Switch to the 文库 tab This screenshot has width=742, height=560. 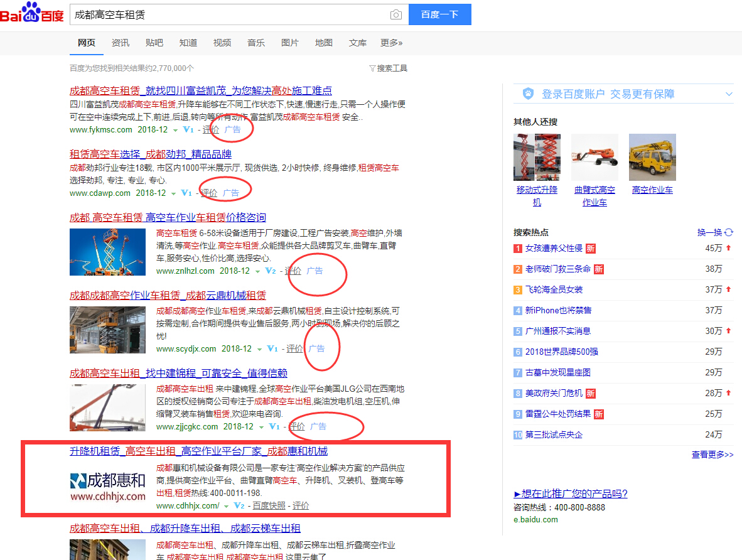pyautogui.click(x=358, y=43)
